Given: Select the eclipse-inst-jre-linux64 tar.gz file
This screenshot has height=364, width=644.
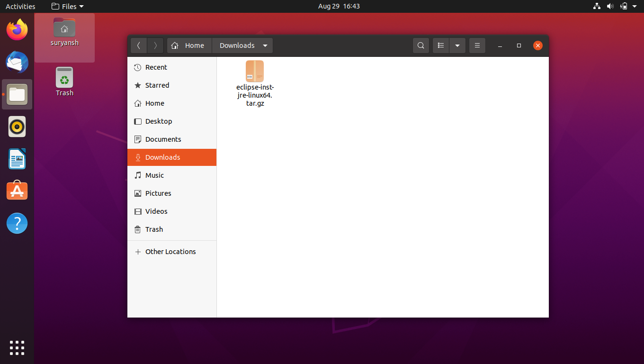Looking at the screenshot, I should coord(255,71).
